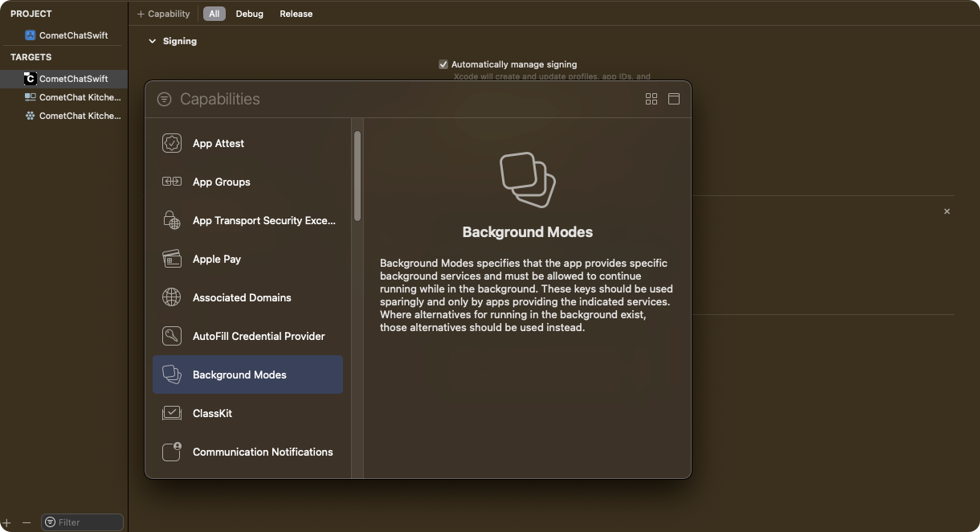
Task: Open Communication Notifications capability icon
Action: (172, 452)
